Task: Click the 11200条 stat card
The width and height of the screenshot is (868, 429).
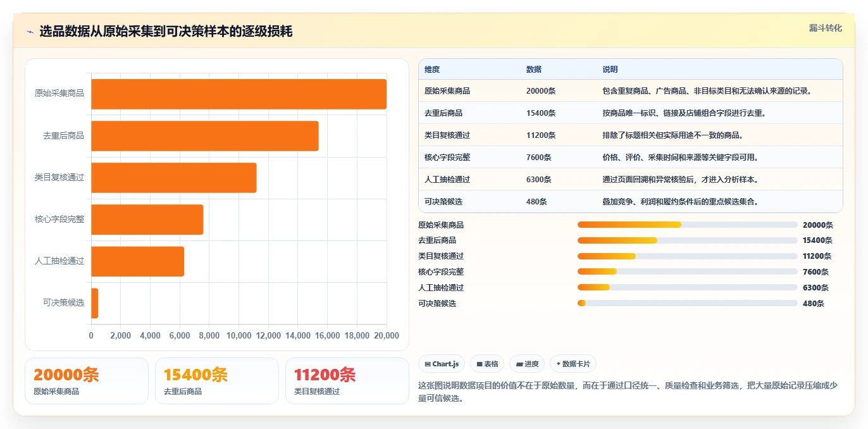Action: (x=347, y=381)
